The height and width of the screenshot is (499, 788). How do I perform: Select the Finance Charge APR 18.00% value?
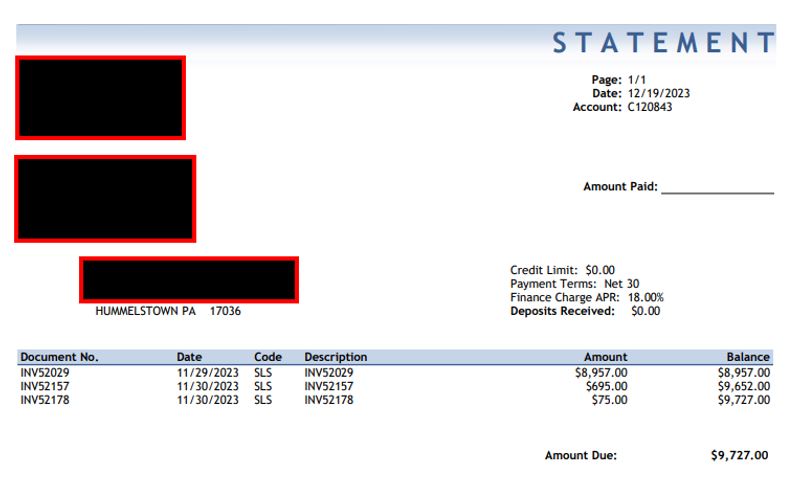[x=645, y=297]
